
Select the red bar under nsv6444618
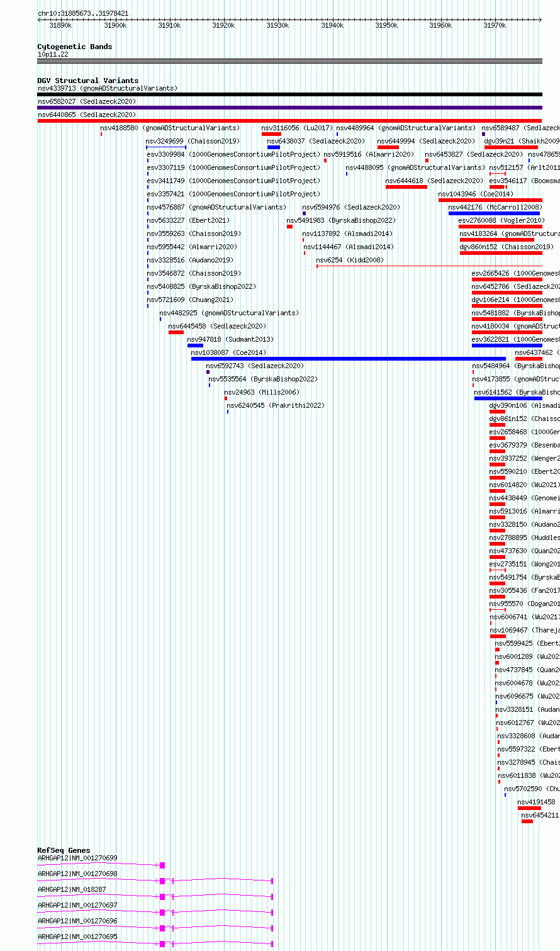[x=406, y=187]
